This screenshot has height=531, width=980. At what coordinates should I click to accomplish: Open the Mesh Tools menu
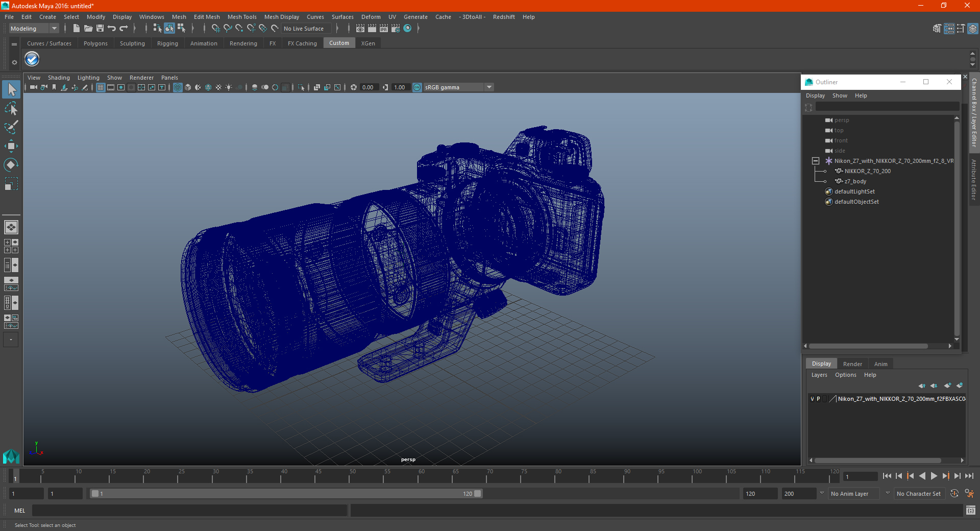[x=242, y=17]
